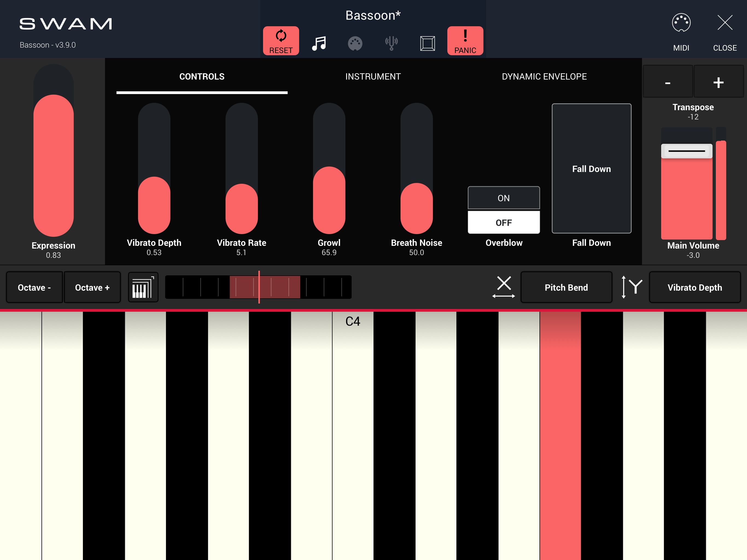
Task: Click the X-axis control icon
Action: pos(504,287)
